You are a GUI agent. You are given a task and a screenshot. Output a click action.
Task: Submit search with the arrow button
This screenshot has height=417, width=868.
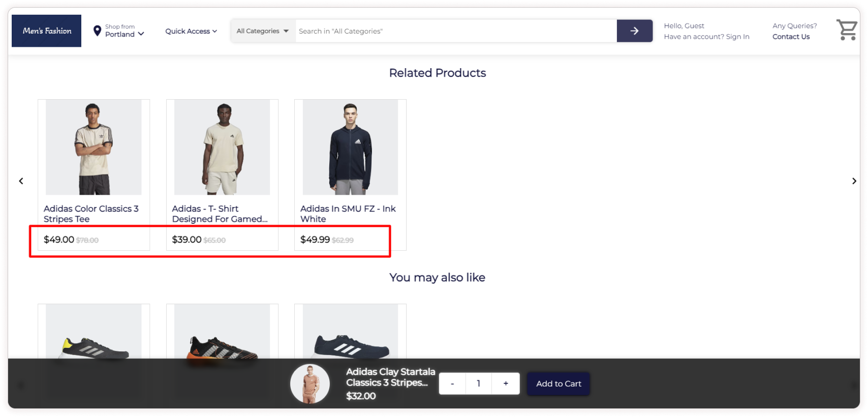point(634,31)
